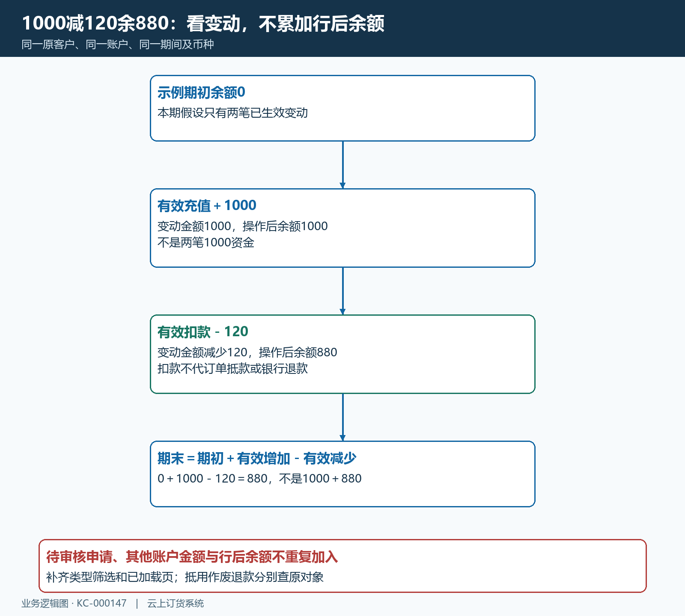Click the subtitle "同一原客户、同一账户、同一期间及币种"

click(x=118, y=44)
